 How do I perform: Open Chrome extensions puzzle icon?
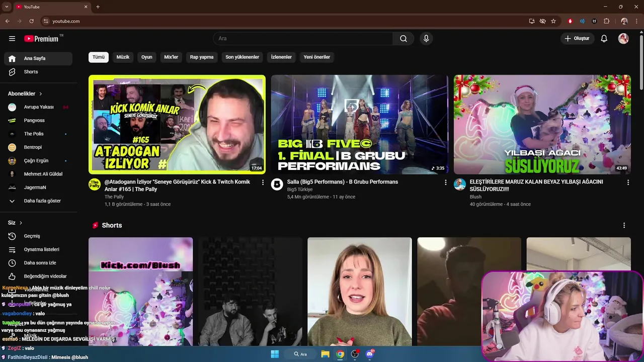(x=606, y=21)
